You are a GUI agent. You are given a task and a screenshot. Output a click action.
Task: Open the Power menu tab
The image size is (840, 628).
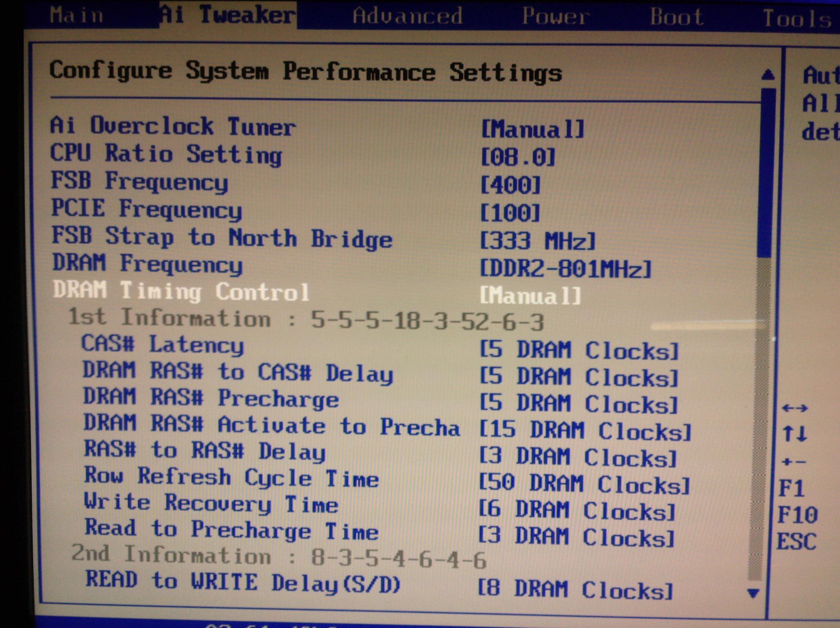tap(555, 17)
